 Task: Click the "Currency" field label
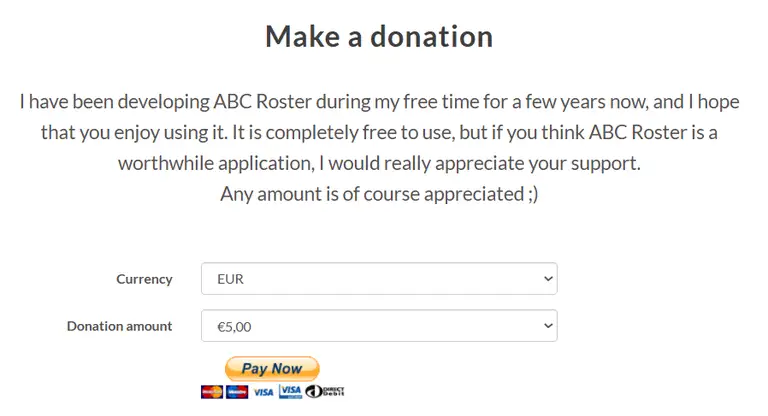(144, 279)
